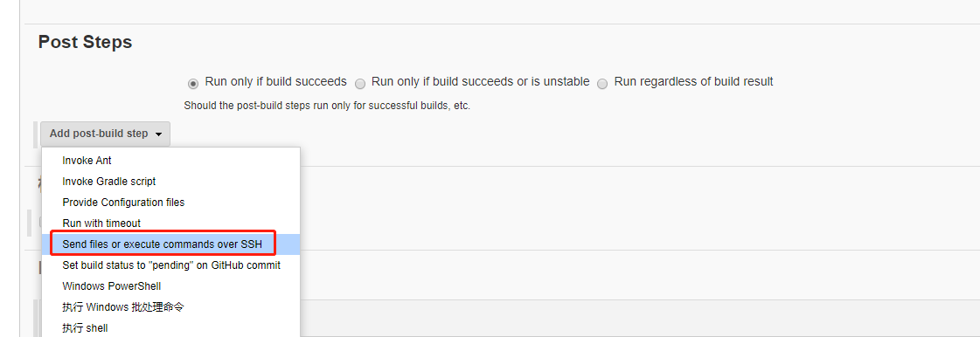Enable "Run regardless of build result" option
The width and height of the screenshot is (980, 337).
coord(602,84)
